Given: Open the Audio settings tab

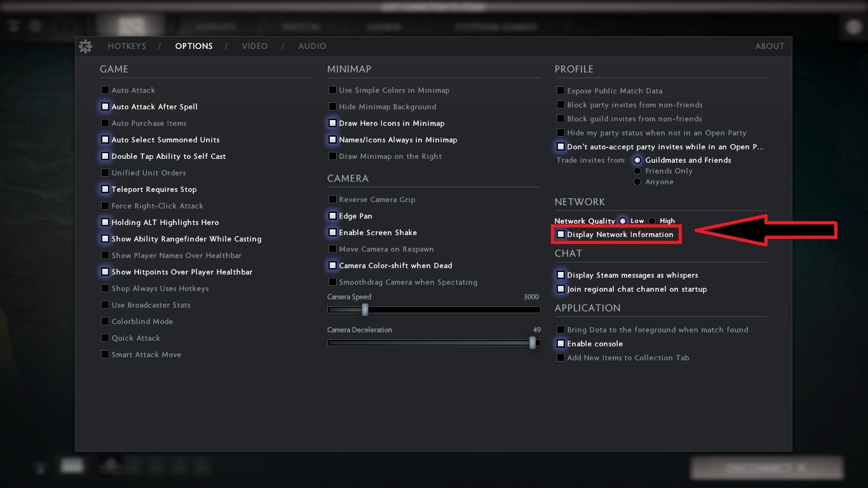Looking at the screenshot, I should [312, 46].
